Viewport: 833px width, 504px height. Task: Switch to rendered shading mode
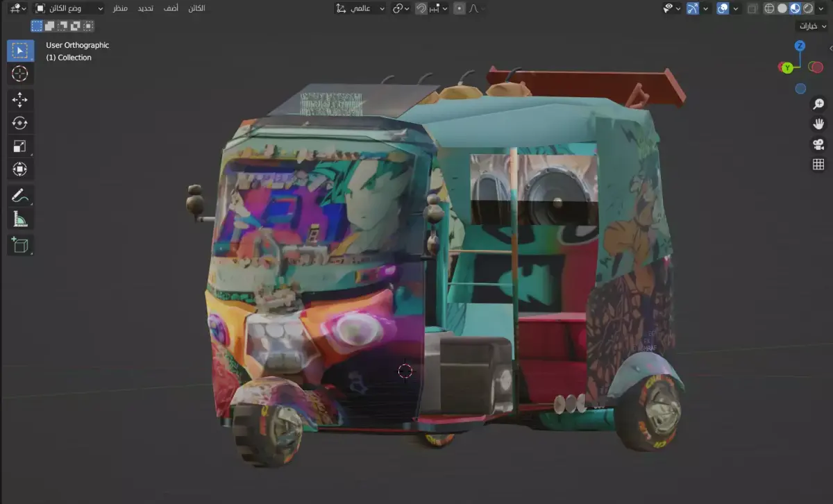pos(808,8)
